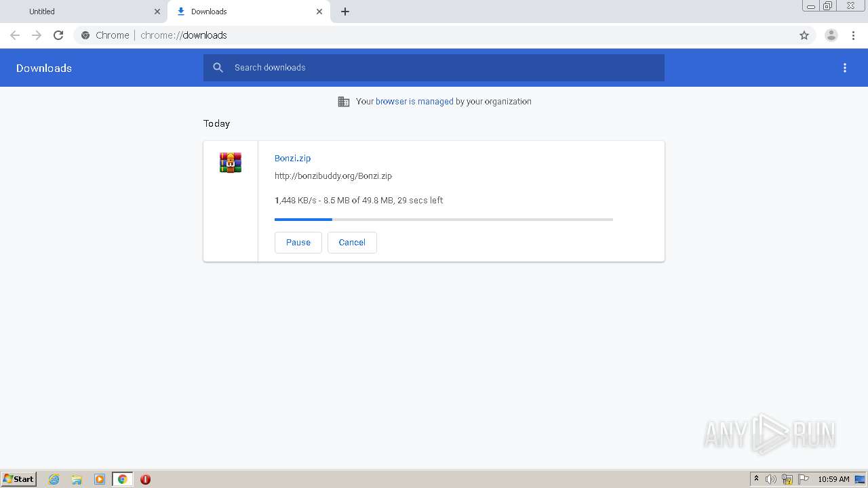Reload the downloads page

[x=58, y=35]
